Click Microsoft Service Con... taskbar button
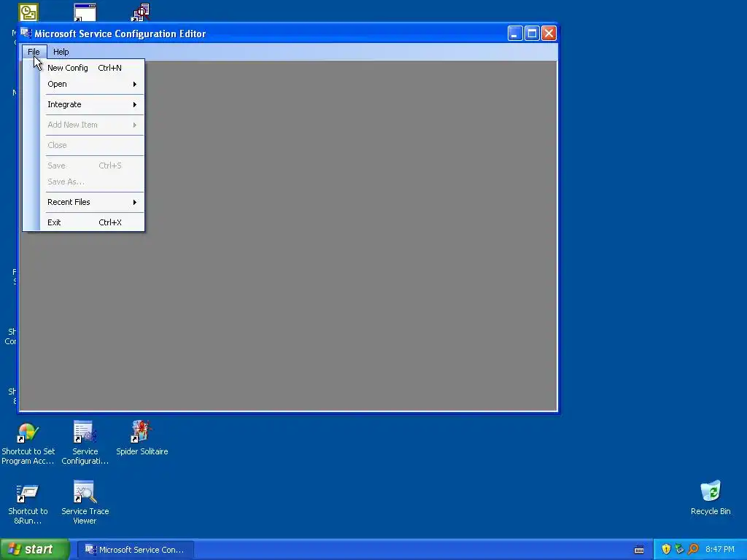The image size is (747, 560). (135, 550)
